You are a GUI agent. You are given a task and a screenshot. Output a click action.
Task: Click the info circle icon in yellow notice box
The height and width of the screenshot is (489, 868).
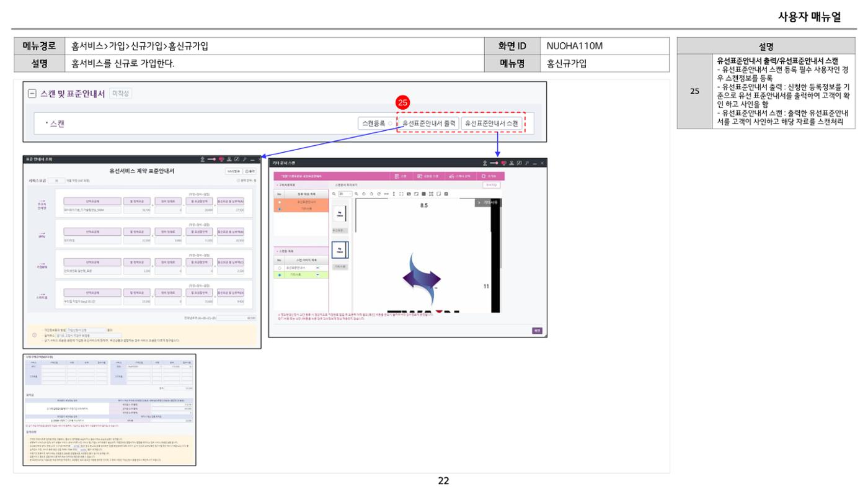(x=33, y=334)
